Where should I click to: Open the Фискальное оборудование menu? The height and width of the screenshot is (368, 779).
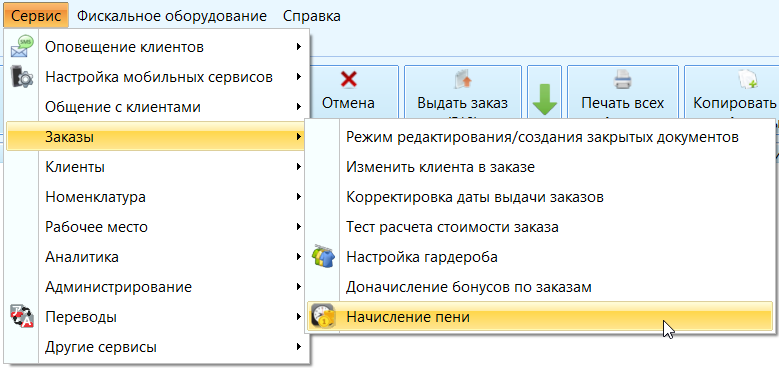(172, 16)
